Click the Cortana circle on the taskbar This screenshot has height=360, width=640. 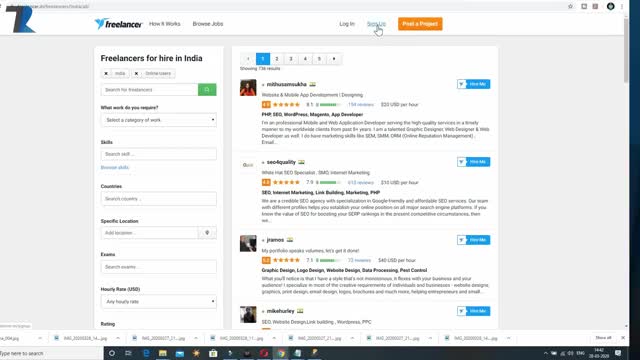(111, 353)
